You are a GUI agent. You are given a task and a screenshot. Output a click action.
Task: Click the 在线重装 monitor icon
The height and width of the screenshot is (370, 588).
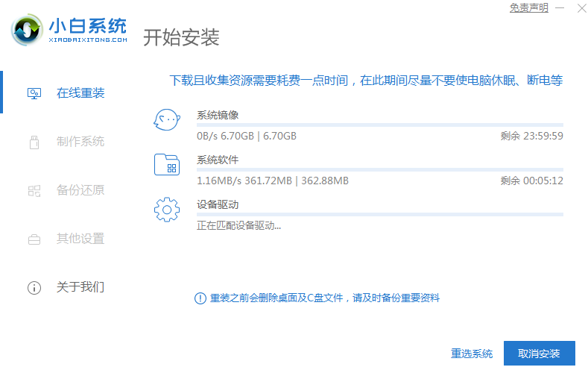(x=34, y=93)
